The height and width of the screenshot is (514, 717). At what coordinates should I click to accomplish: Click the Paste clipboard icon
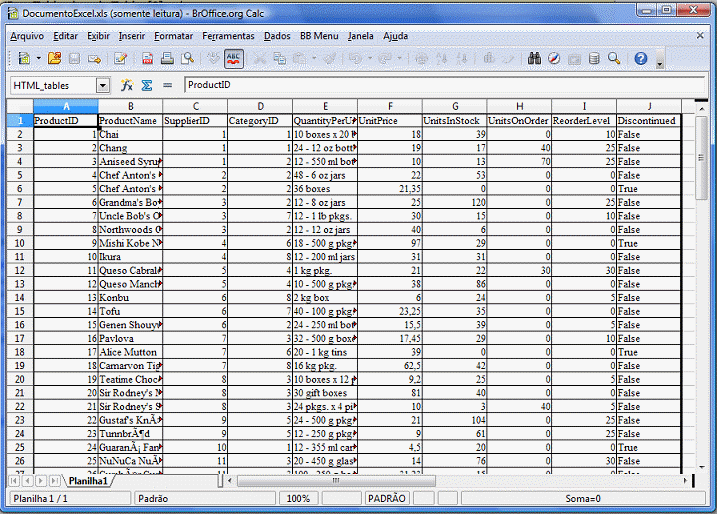tap(300, 59)
